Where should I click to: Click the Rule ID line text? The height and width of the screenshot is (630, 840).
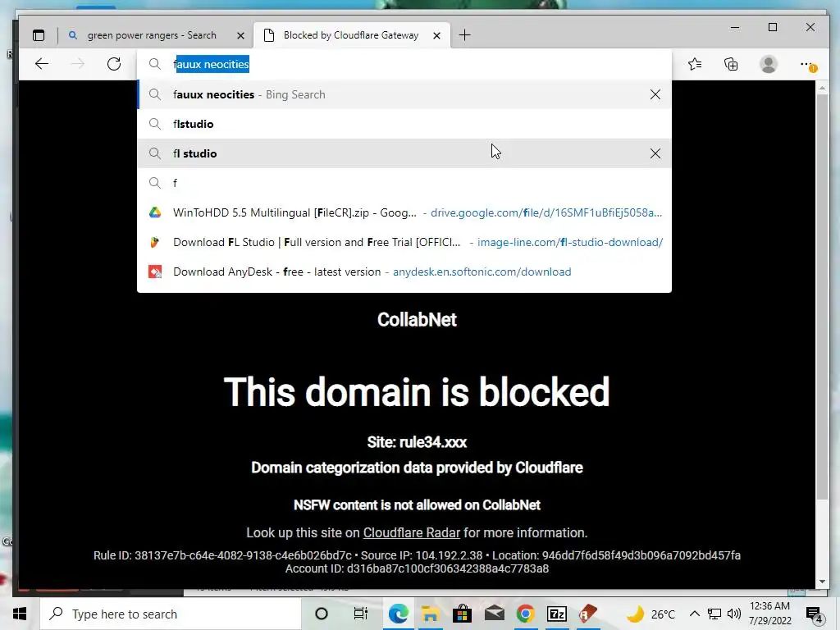[x=417, y=555]
